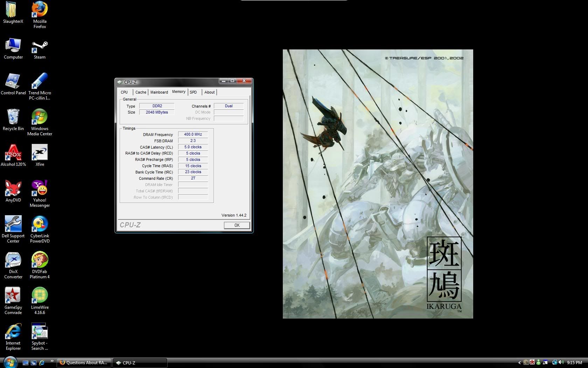Show hidden system tray icons arrow

tap(519, 363)
